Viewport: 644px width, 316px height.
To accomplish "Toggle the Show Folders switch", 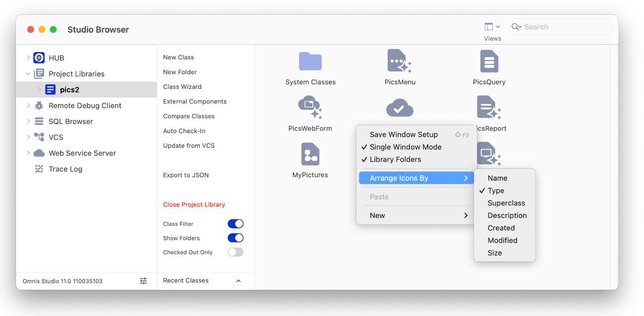I will pyautogui.click(x=235, y=238).
